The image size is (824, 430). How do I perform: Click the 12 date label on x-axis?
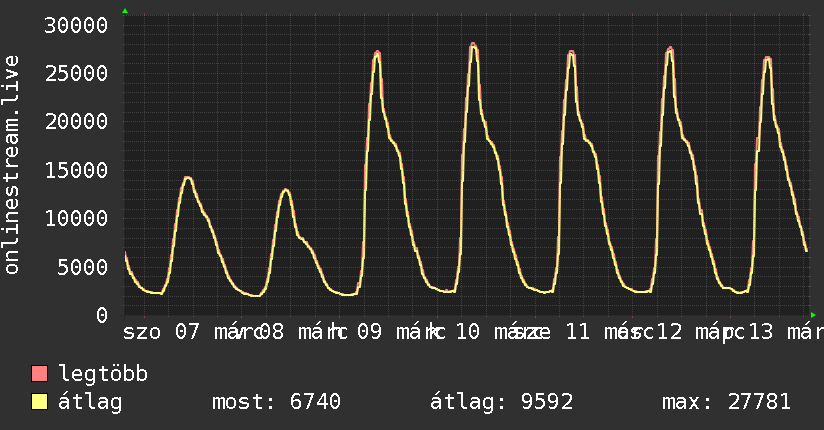670,332
